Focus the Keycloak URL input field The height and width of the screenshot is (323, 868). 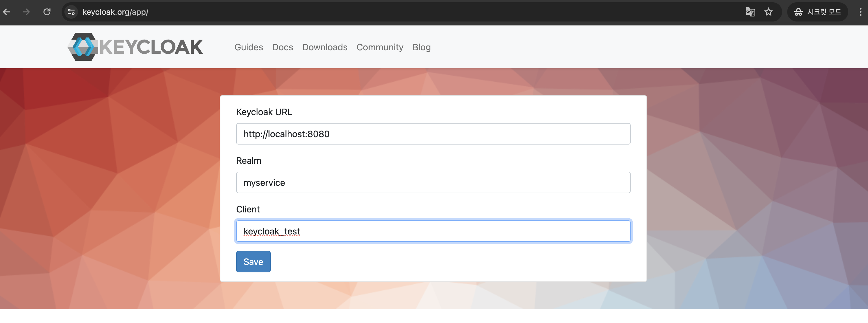point(433,134)
